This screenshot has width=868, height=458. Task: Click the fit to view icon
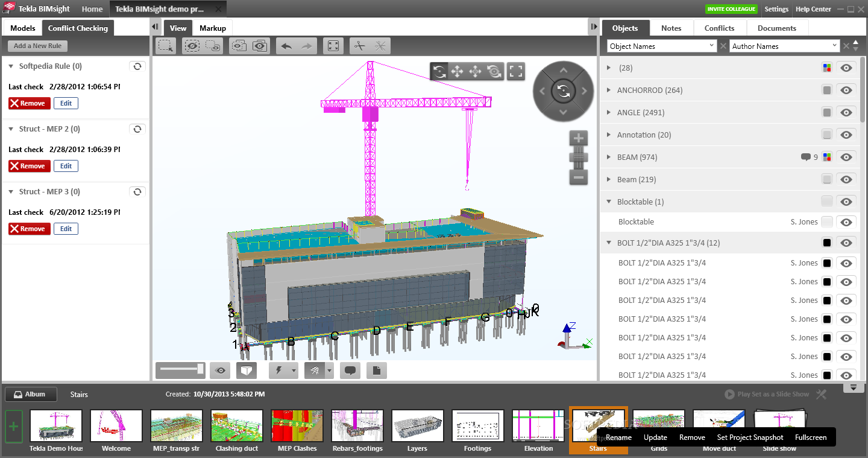point(333,46)
